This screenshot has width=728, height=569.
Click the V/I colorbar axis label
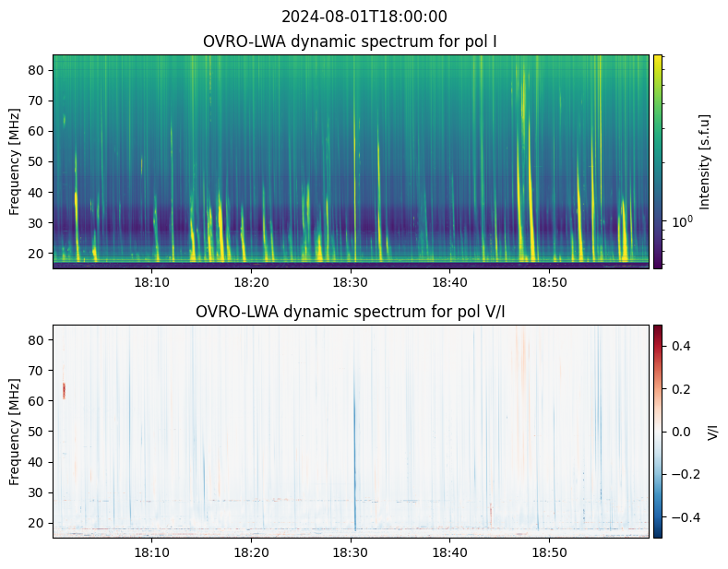coord(712,431)
